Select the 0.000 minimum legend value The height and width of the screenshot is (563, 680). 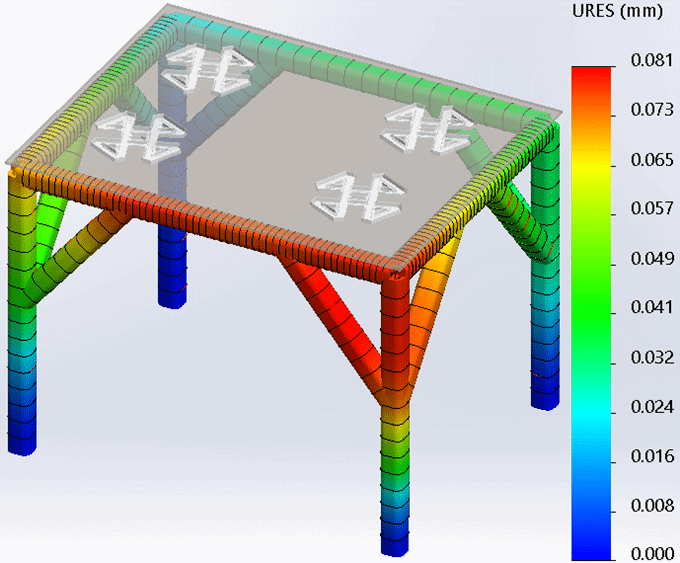pos(651,553)
